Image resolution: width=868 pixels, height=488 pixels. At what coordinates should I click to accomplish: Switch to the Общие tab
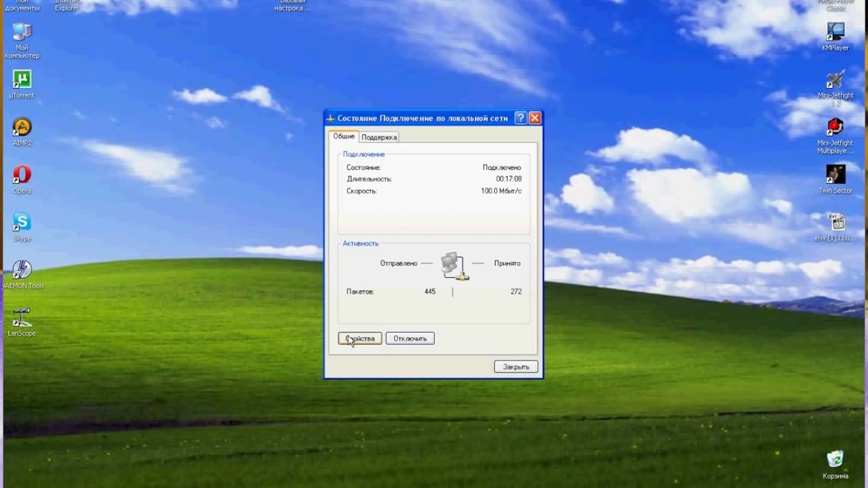[x=344, y=136]
